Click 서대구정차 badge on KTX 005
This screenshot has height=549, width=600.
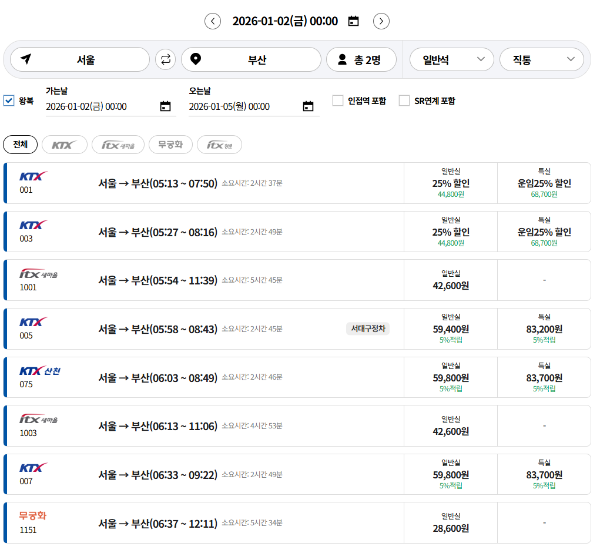click(x=368, y=329)
